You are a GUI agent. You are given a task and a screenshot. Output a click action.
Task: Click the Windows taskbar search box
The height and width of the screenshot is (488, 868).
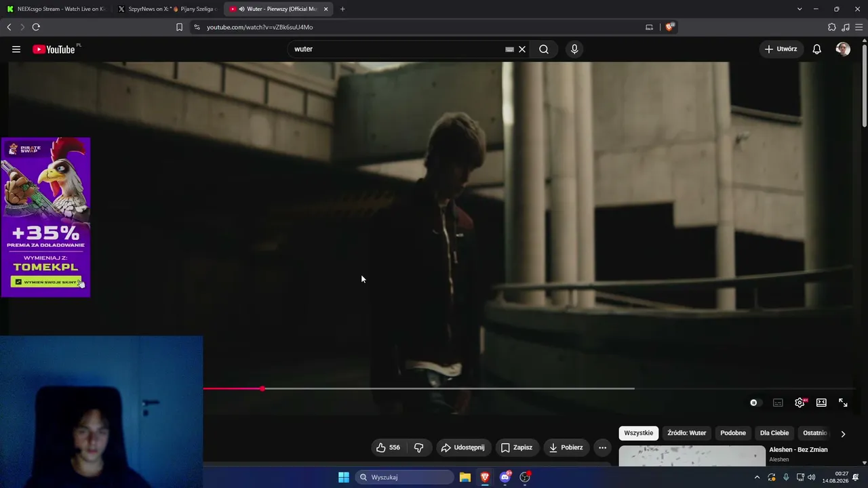pyautogui.click(x=404, y=477)
